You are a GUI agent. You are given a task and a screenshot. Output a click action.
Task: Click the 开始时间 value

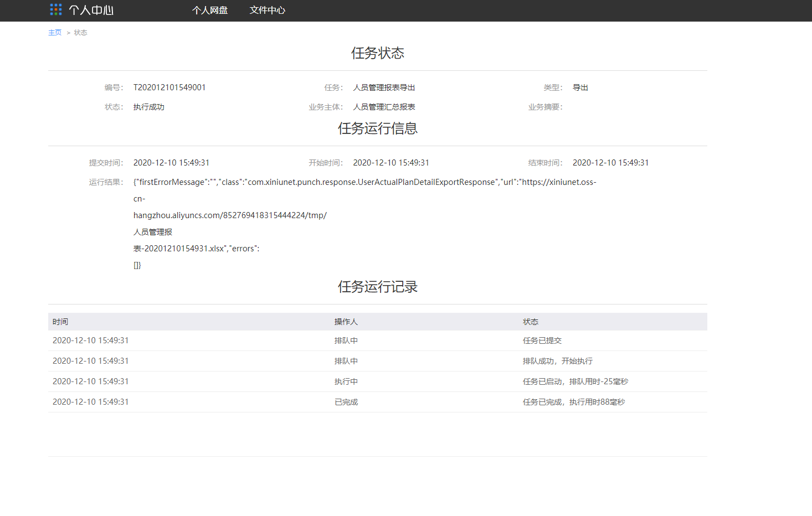391,163
